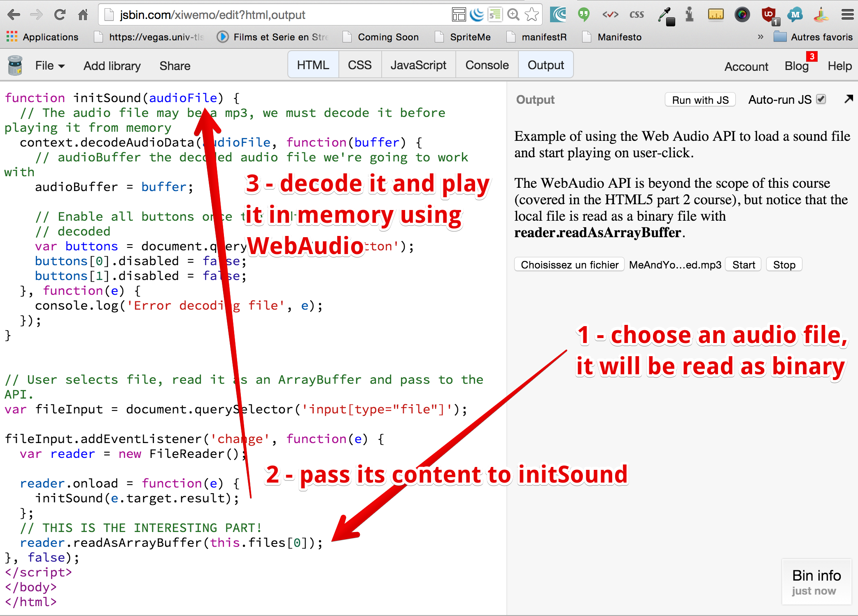Open the Coming Soon bookmark
The width and height of the screenshot is (858, 616).
381,37
